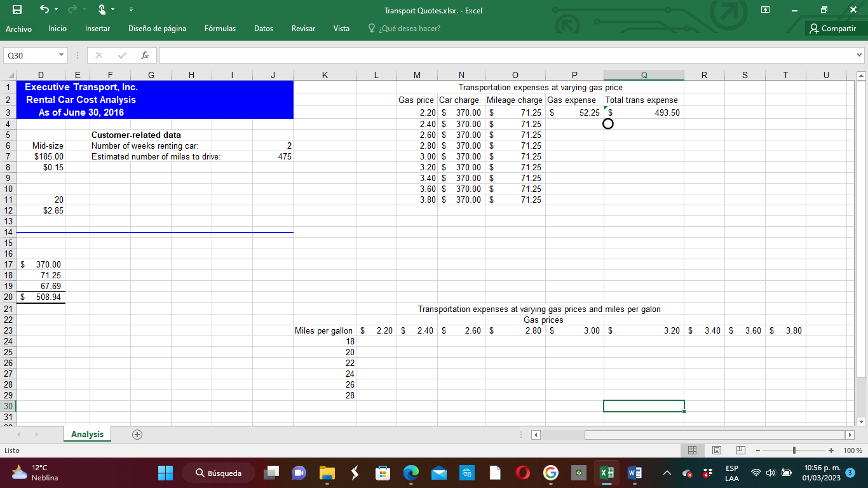Switch to the Insertar ribbon tab
This screenshot has height=488, width=868.
point(97,29)
